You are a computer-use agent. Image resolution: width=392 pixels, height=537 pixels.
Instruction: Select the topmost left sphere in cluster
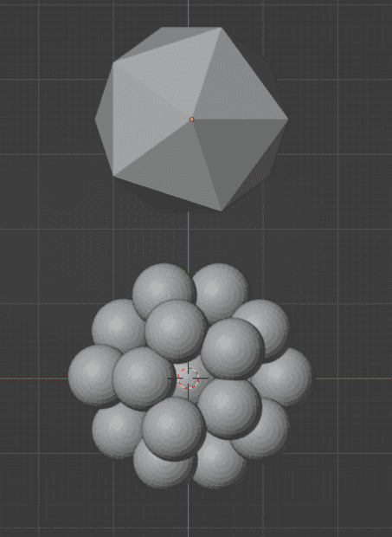point(161,287)
